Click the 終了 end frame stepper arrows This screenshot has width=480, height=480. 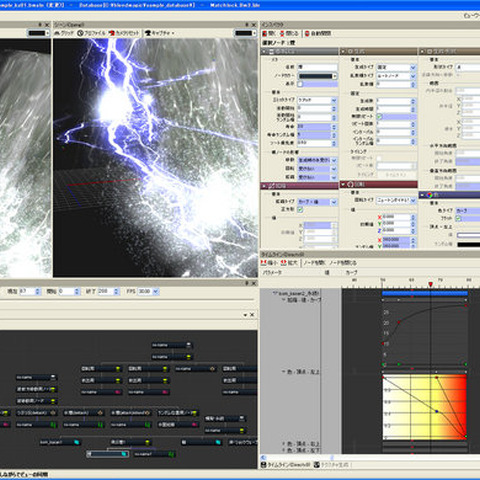click(x=116, y=292)
